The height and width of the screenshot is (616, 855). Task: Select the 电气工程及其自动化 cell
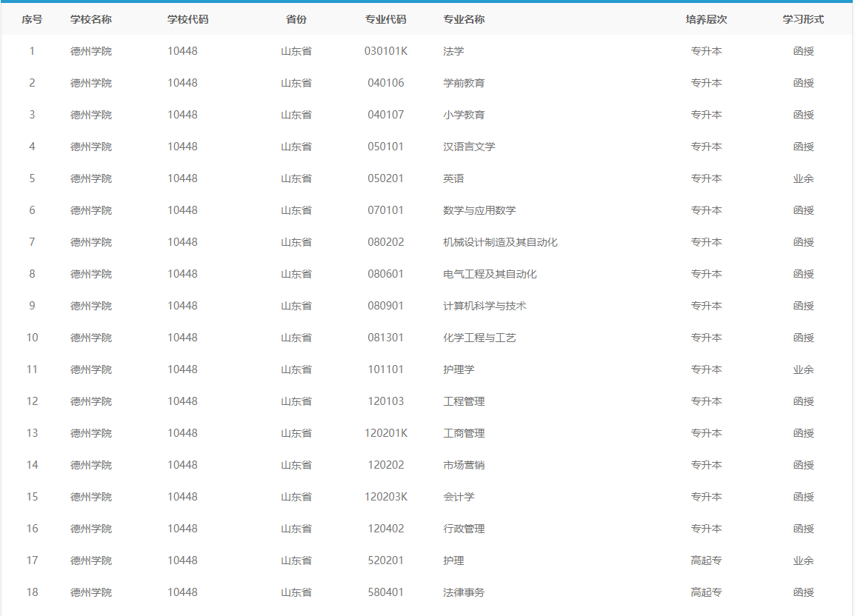tap(490, 274)
